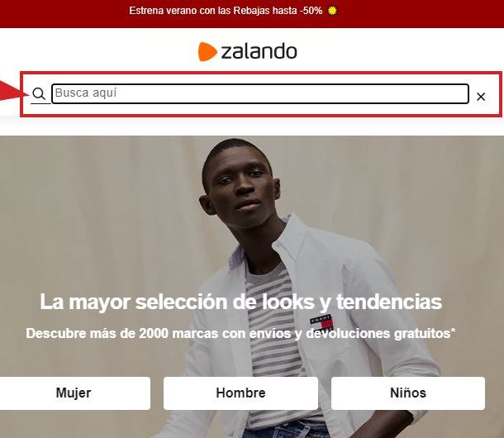Screen dimensions: 504x438
Task: Click the subheading mentioning 2000 marcas
Action: tap(240, 333)
